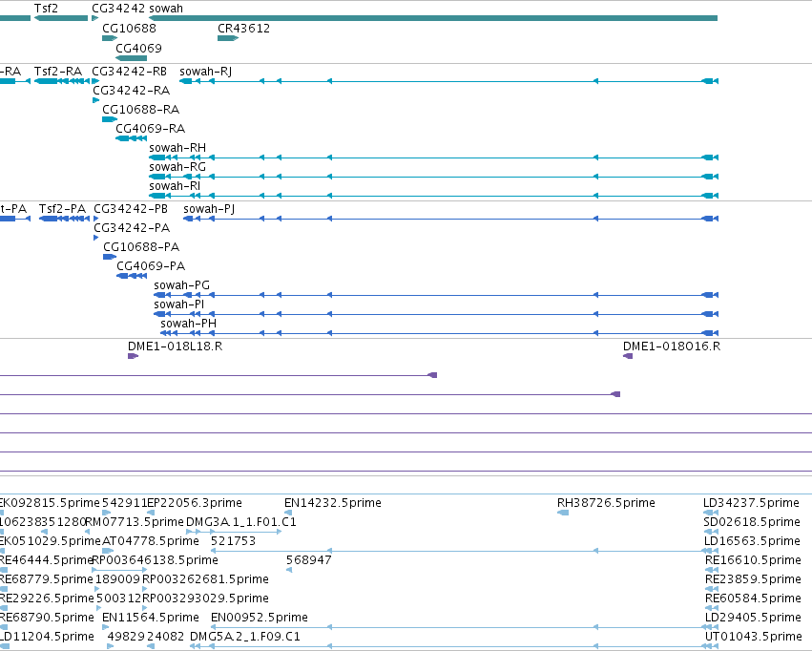
Task: Select the Tsf2 gene feature
Action: click(x=61, y=18)
